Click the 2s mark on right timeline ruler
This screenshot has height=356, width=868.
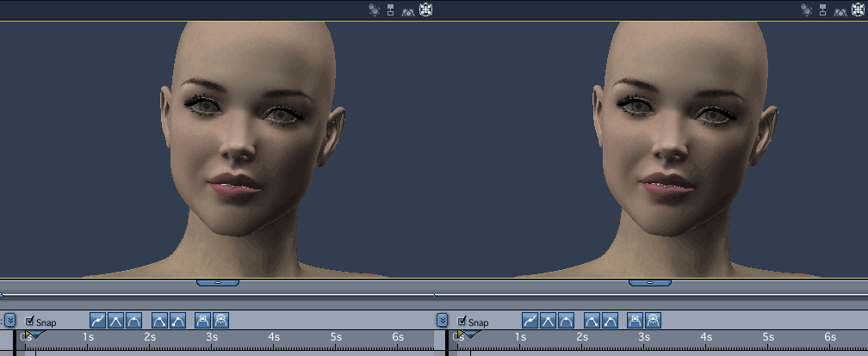click(x=582, y=337)
